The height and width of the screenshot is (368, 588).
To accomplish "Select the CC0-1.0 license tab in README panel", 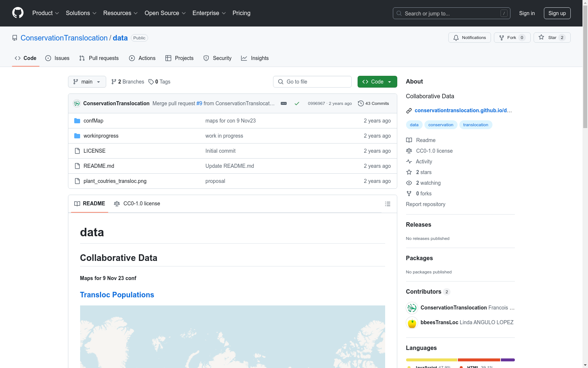I will (x=137, y=204).
